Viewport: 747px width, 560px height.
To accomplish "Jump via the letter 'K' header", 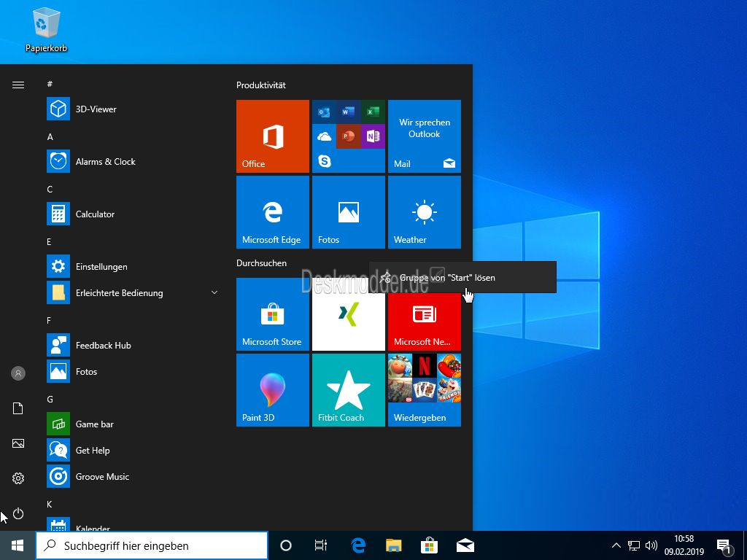I will point(49,504).
